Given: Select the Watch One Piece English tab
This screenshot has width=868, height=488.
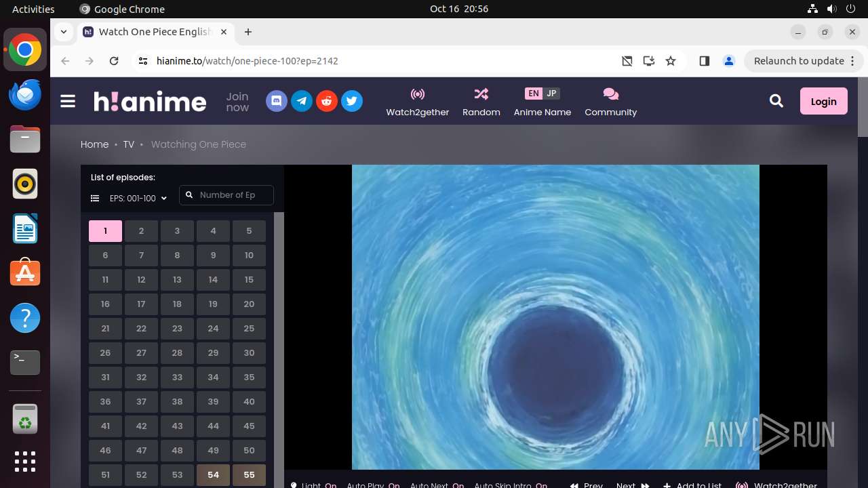Looking at the screenshot, I should click(x=155, y=32).
